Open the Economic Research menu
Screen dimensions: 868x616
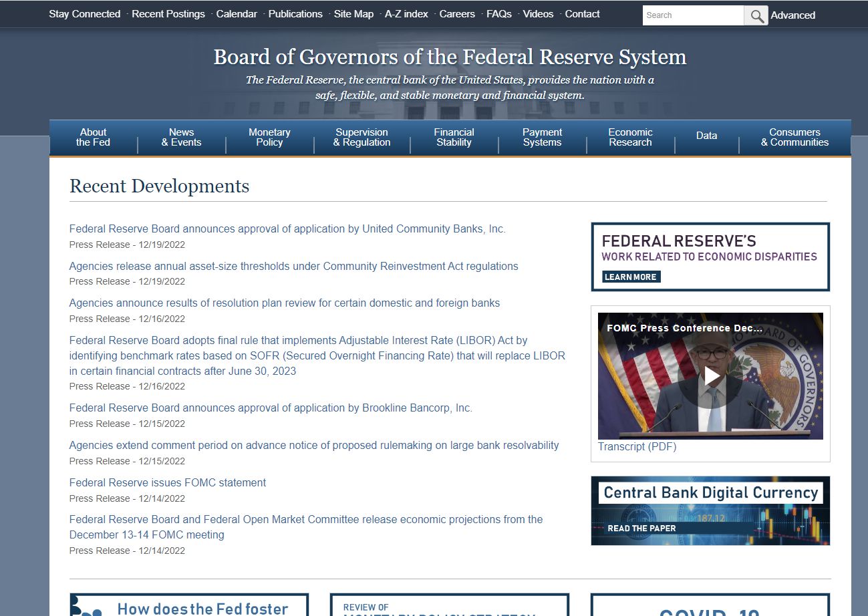click(630, 138)
